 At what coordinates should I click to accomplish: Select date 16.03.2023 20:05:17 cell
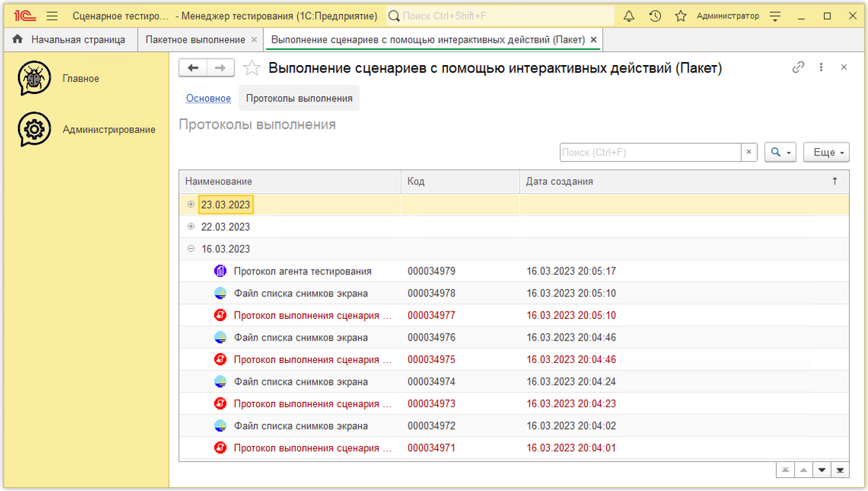point(684,271)
